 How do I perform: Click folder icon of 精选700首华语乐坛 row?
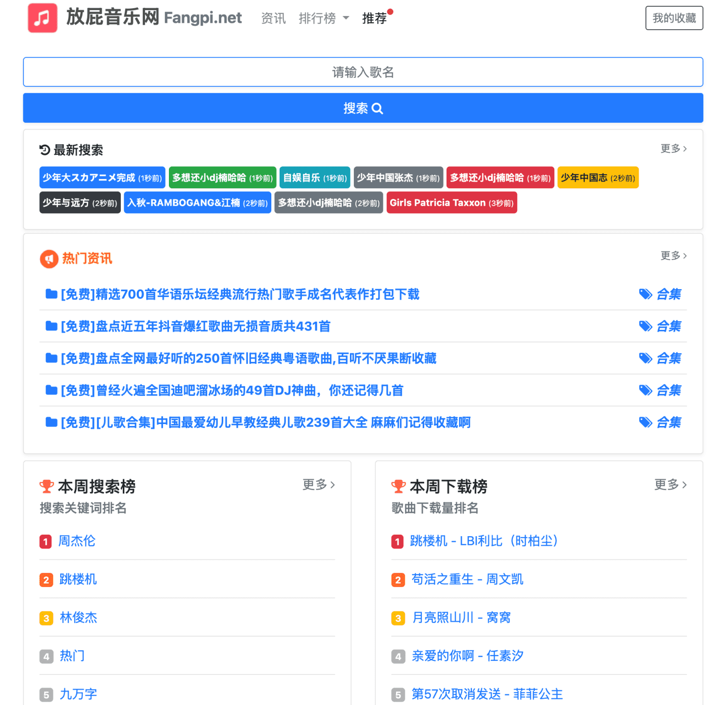(x=51, y=294)
